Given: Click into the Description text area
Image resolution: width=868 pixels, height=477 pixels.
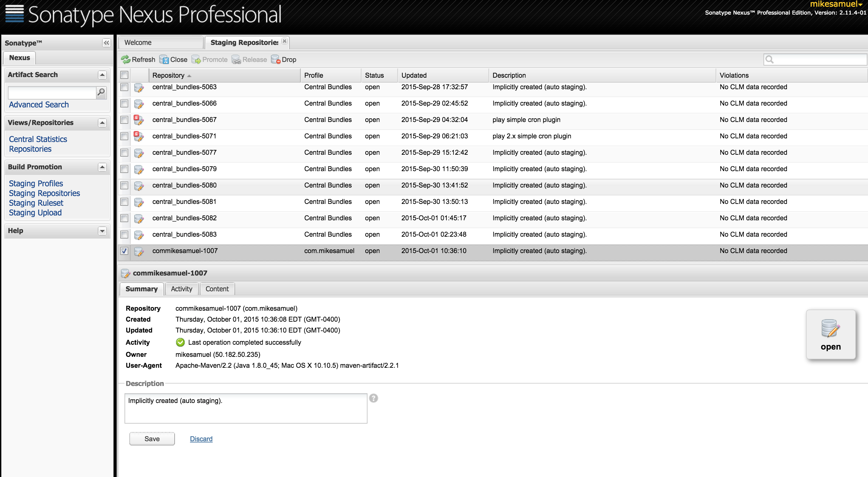Looking at the screenshot, I should point(246,408).
